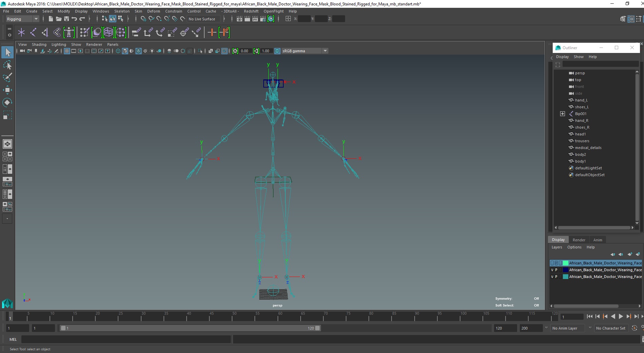The width and height of the screenshot is (644, 353).
Task: Choose the Scale tool in toolbox
Action: 7,115
